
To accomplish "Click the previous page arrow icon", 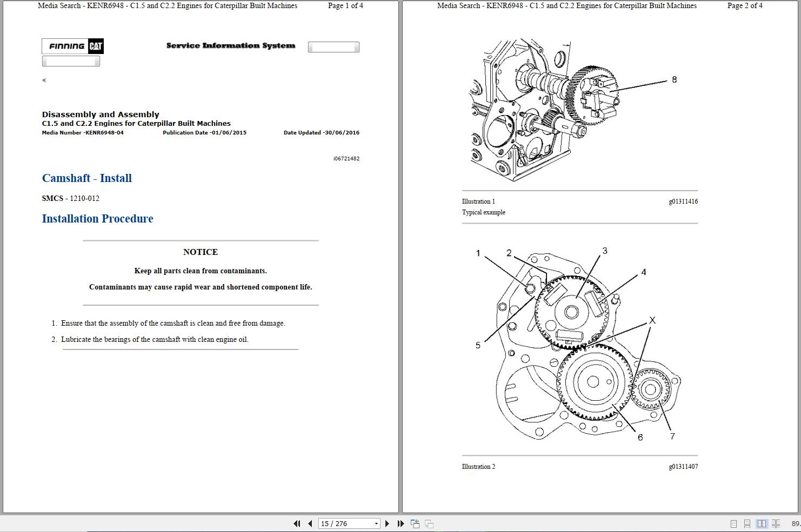I will pos(310,523).
